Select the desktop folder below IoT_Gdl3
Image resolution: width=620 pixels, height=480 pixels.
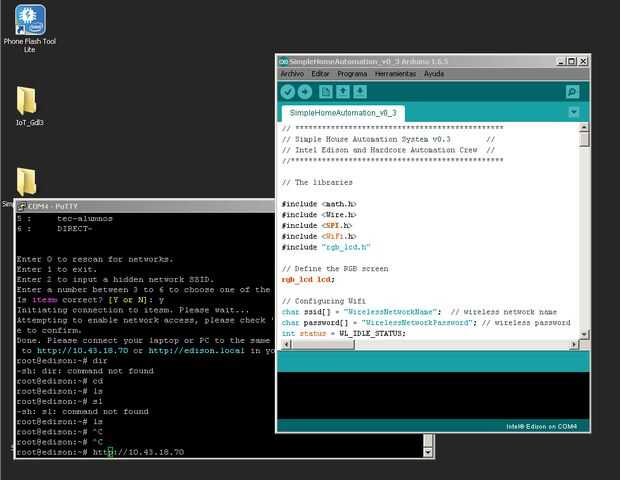point(27,182)
